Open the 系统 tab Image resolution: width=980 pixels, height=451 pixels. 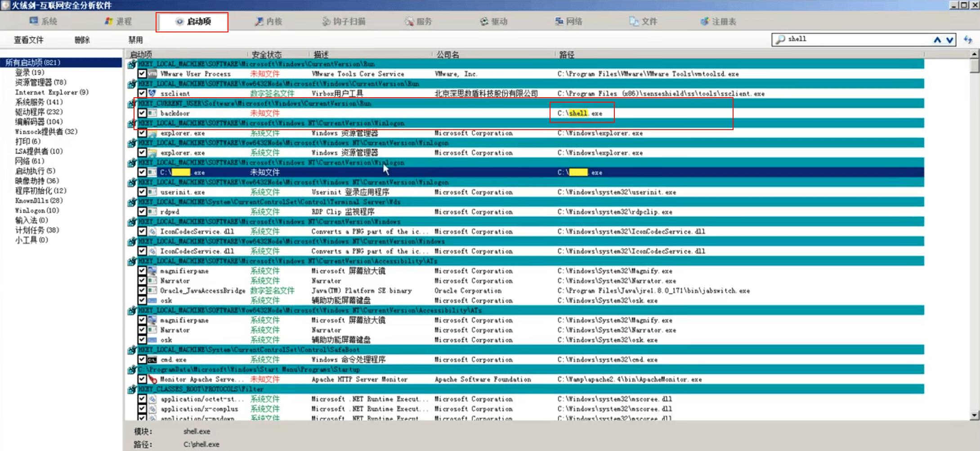coord(44,21)
